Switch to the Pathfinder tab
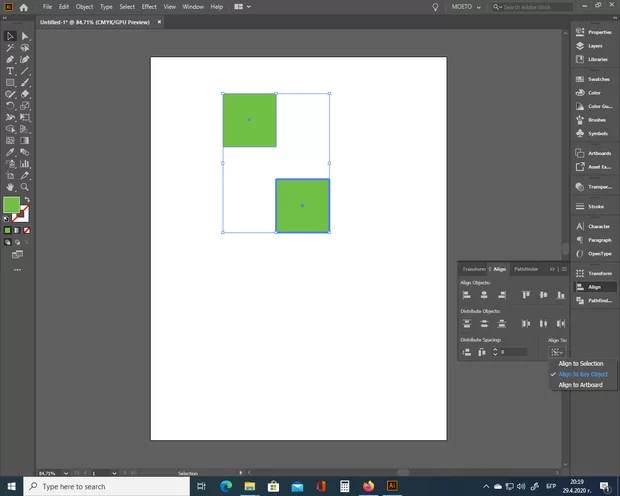The image size is (620, 496). pos(526,269)
